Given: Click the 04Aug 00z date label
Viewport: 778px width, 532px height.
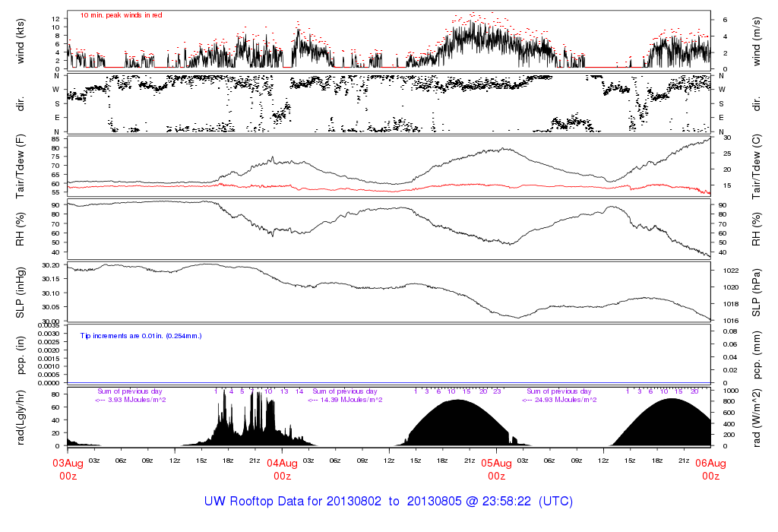Looking at the screenshot, I should [283, 469].
